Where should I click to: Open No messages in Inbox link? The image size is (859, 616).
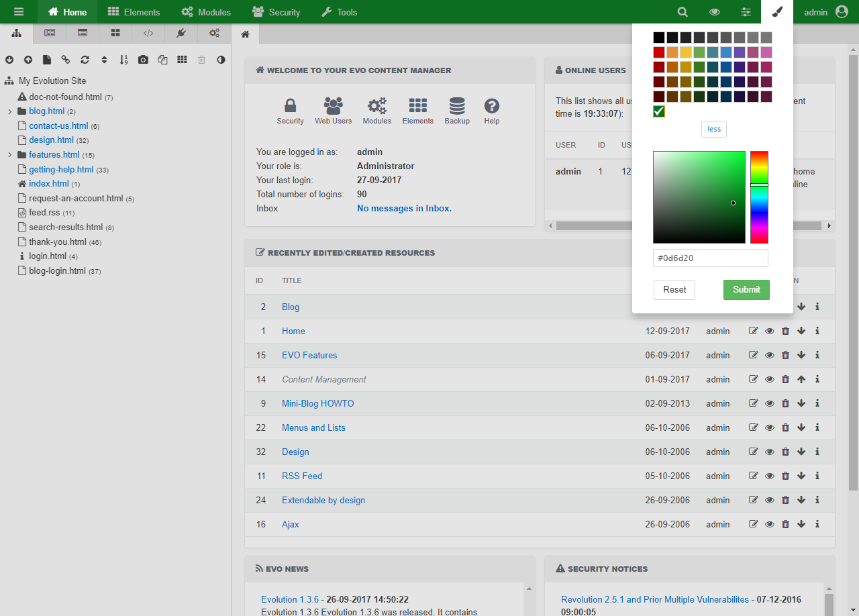pos(404,208)
